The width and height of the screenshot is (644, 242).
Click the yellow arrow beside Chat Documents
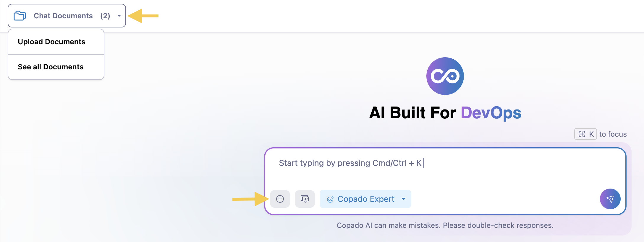(143, 16)
